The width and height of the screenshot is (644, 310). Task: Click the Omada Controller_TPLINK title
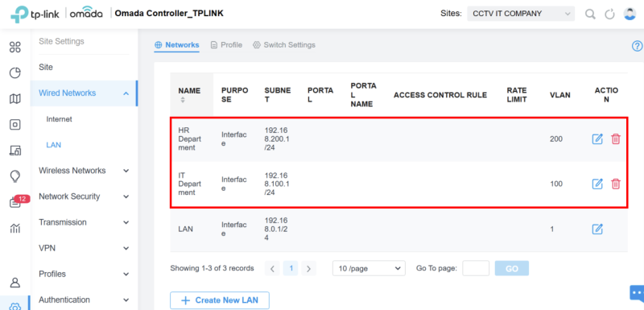pos(169,14)
